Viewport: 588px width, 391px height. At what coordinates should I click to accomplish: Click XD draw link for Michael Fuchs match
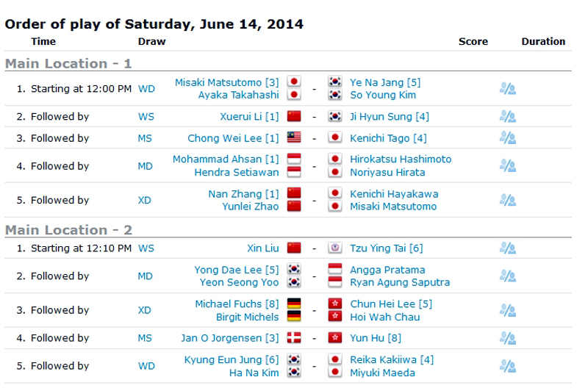point(146,310)
